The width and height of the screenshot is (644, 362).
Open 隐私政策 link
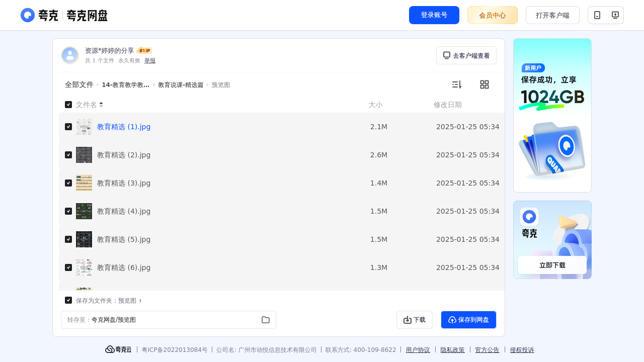(x=453, y=350)
